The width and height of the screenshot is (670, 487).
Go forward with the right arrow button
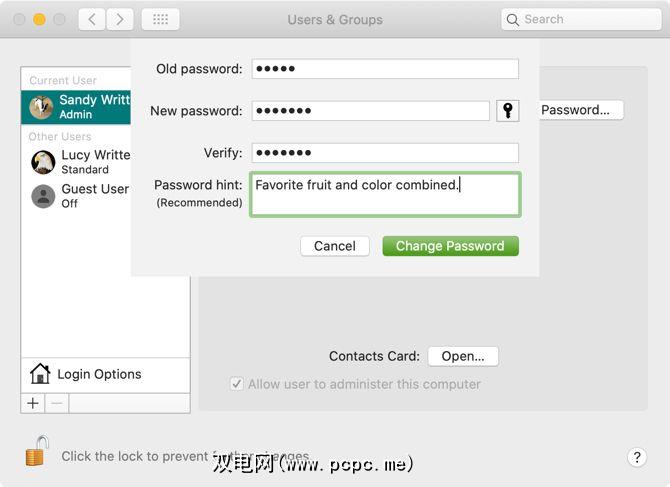(120, 19)
